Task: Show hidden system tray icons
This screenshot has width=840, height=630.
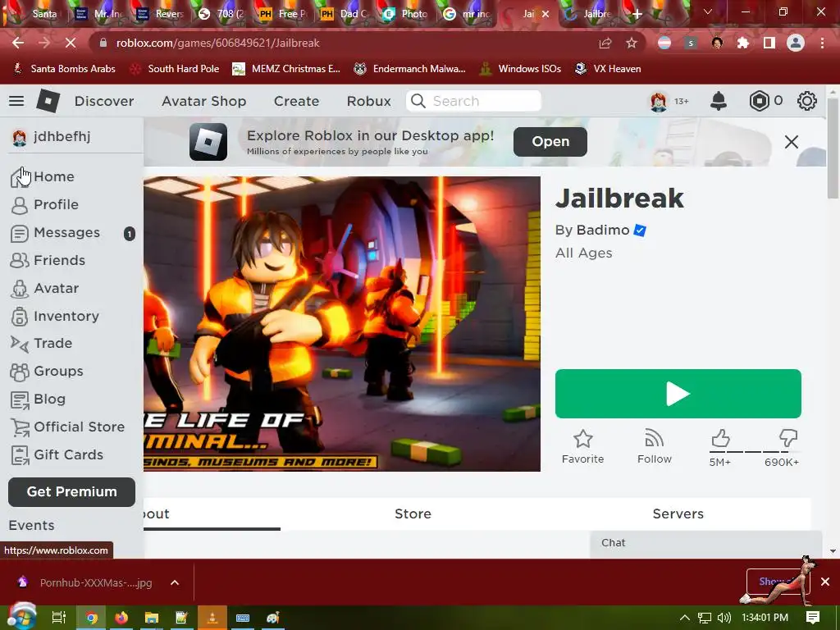Action: pyautogui.click(x=684, y=618)
